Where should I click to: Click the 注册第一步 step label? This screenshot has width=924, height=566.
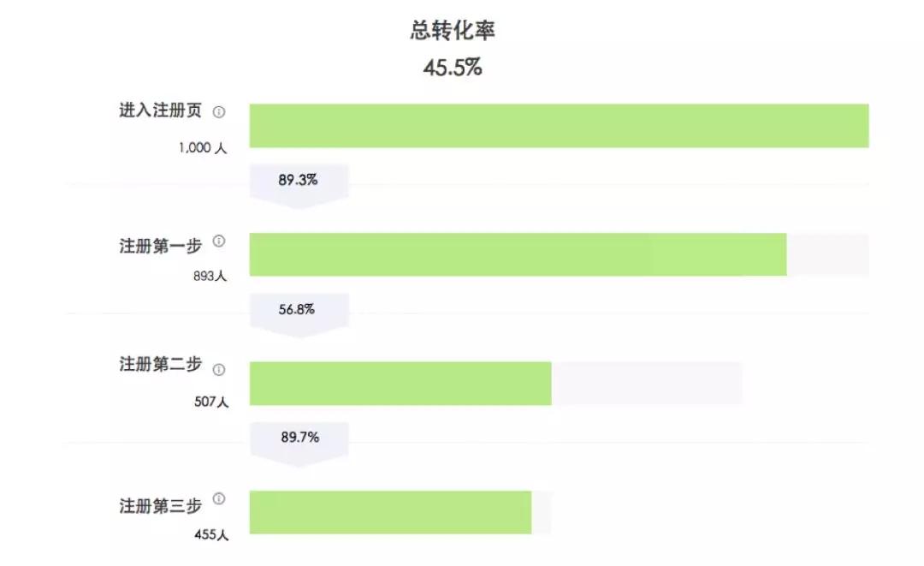tap(161, 247)
